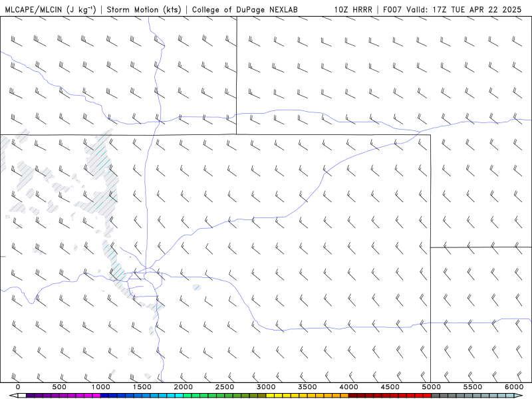The height and width of the screenshot is (399, 532).
Task: Click the 2500 label on the color scale
Action: coord(225,387)
